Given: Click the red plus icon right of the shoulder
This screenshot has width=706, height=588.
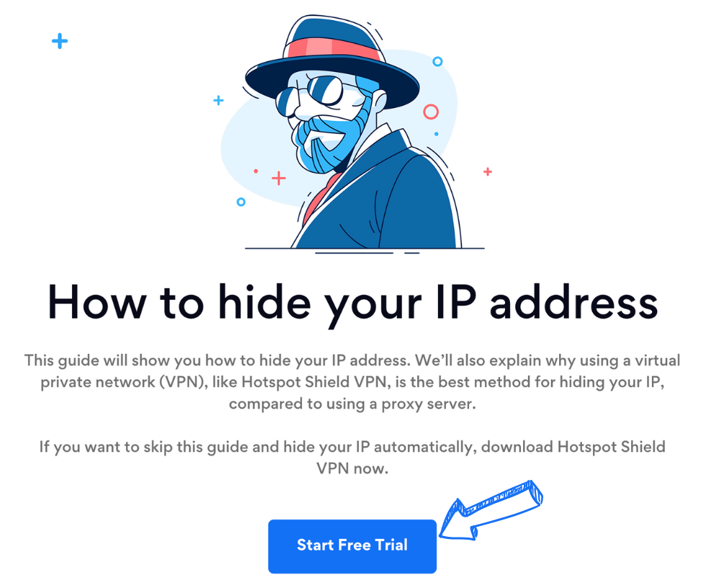Looking at the screenshot, I should click(x=488, y=172).
